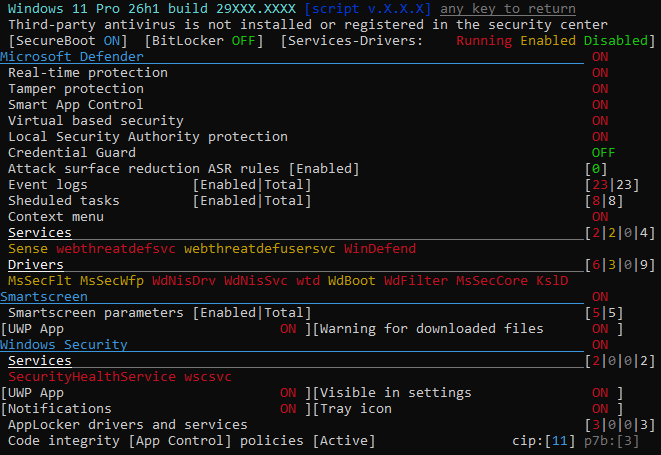Click the WinDefend service name
Image resolution: width=661 pixels, height=455 pixels.
coord(380,249)
